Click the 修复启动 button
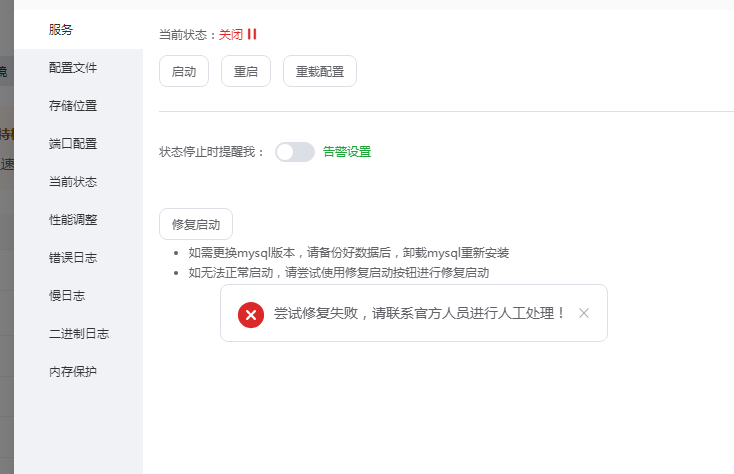This screenshot has width=734, height=474. pyautogui.click(x=196, y=224)
